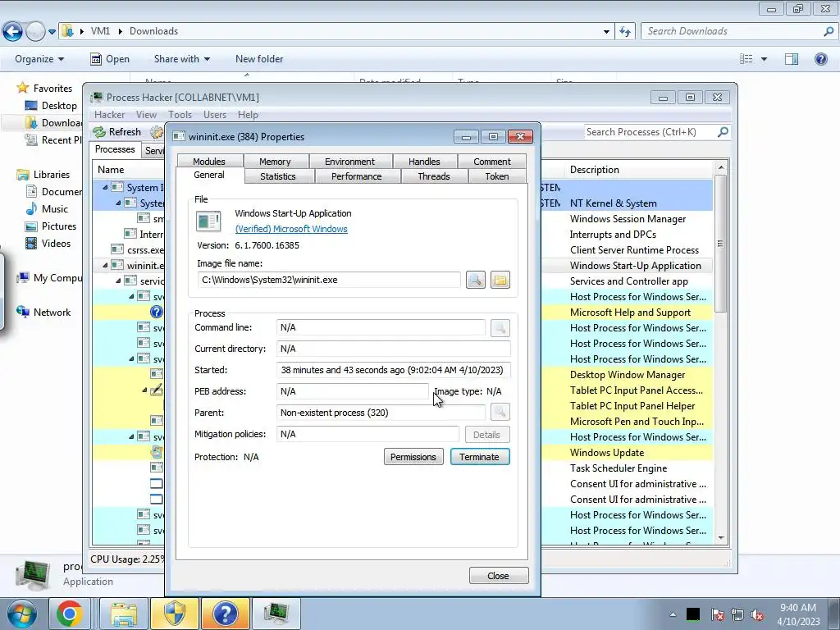Open the Environment tab
The height and width of the screenshot is (630, 840).
(x=349, y=162)
